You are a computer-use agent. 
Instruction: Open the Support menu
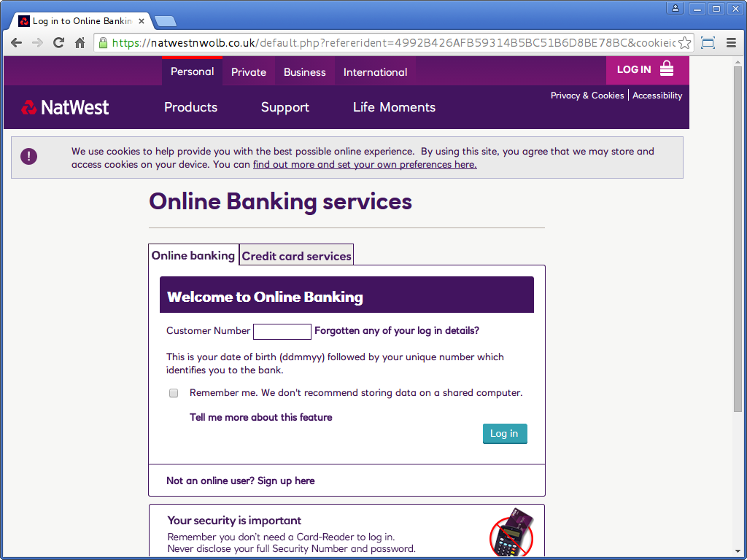(x=285, y=107)
